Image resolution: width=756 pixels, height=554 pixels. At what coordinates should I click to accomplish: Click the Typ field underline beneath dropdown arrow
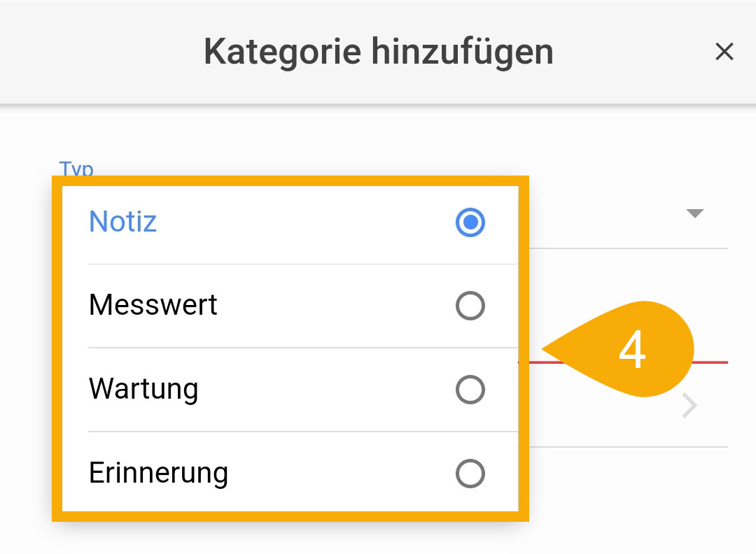(630, 248)
